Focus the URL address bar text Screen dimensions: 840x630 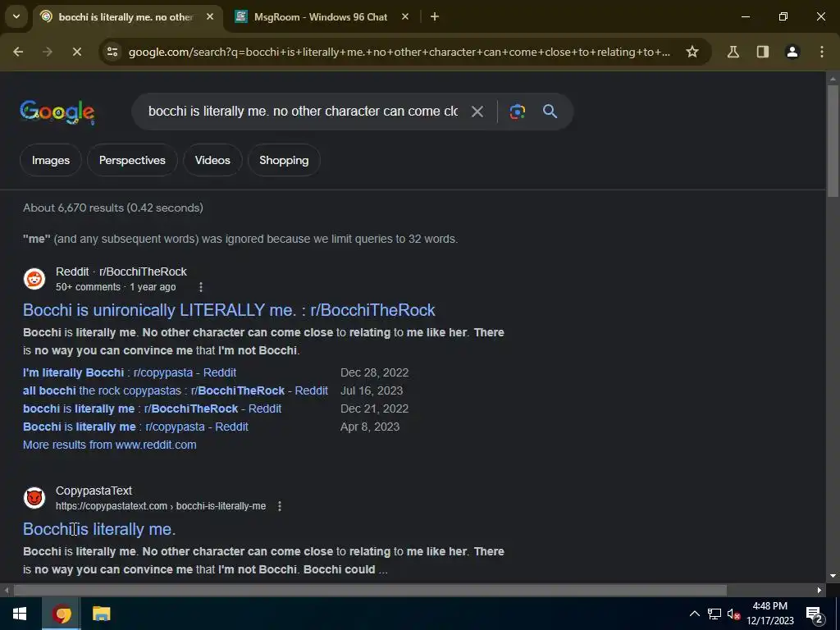point(399,52)
